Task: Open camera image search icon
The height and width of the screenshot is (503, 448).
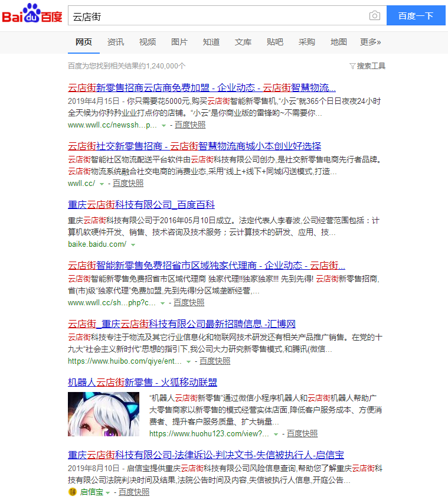Action: tap(374, 16)
